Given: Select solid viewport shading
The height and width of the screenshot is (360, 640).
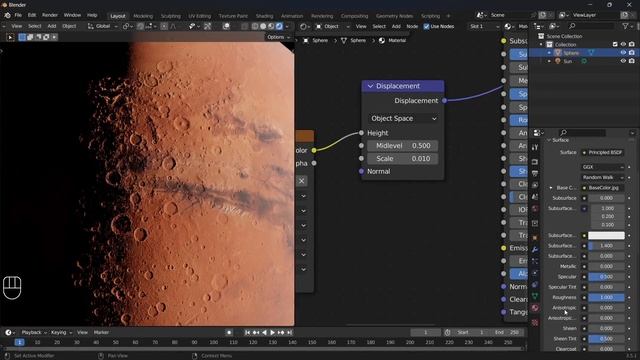Looking at the screenshot, I should [x=263, y=26].
